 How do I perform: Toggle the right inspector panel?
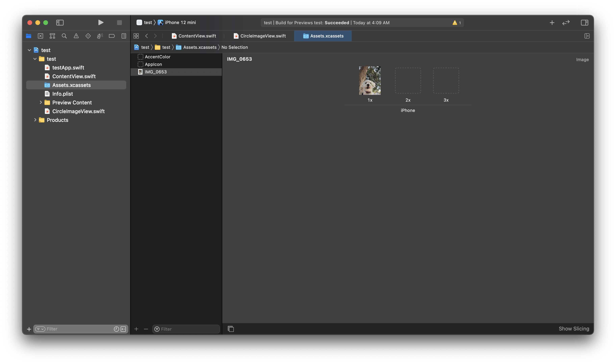pyautogui.click(x=584, y=23)
